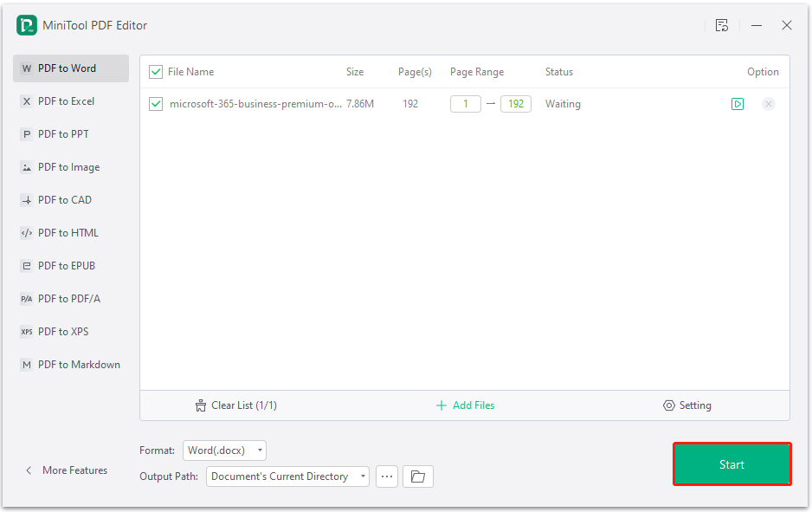Click the XPS icon in sidebar
The width and height of the screenshot is (812, 512).
click(27, 332)
